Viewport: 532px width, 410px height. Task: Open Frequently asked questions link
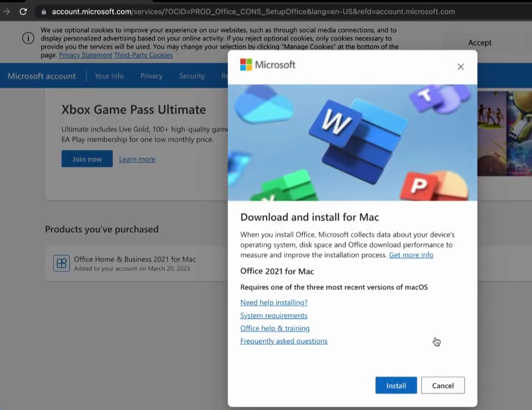coord(284,341)
